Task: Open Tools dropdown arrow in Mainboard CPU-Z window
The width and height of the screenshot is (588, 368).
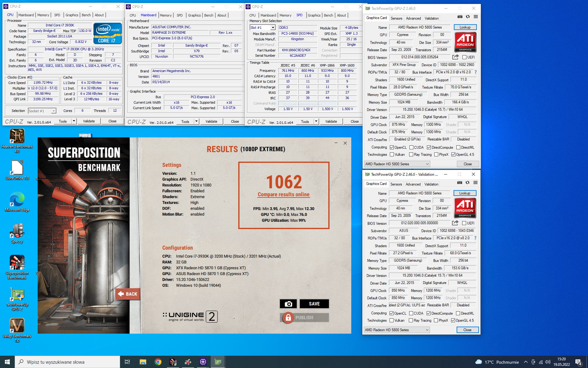Action: 196,121
